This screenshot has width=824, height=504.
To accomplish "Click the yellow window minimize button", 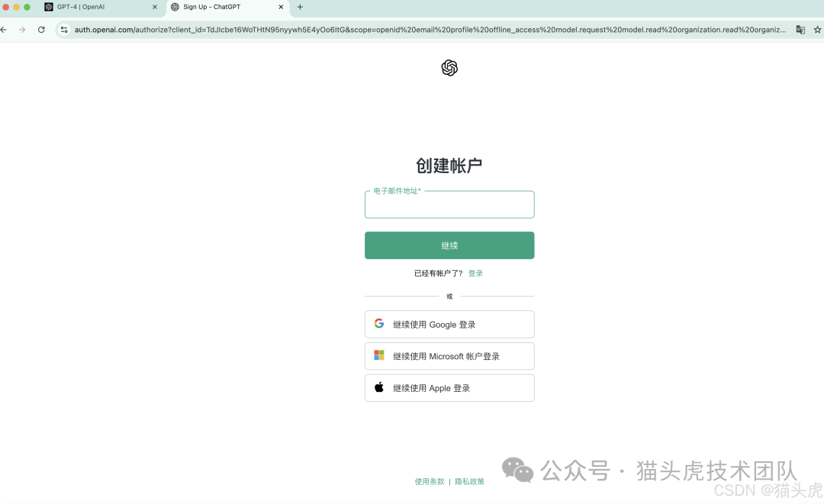I will (x=16, y=7).
